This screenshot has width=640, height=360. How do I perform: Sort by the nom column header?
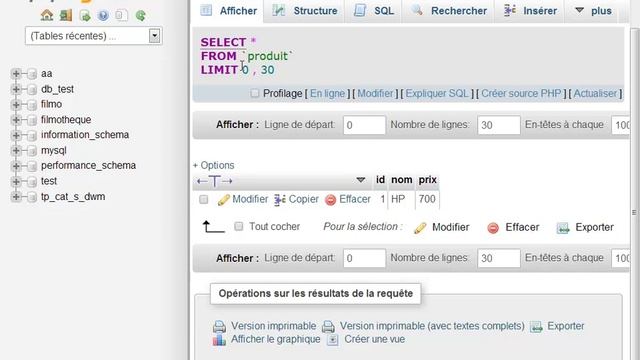402,180
